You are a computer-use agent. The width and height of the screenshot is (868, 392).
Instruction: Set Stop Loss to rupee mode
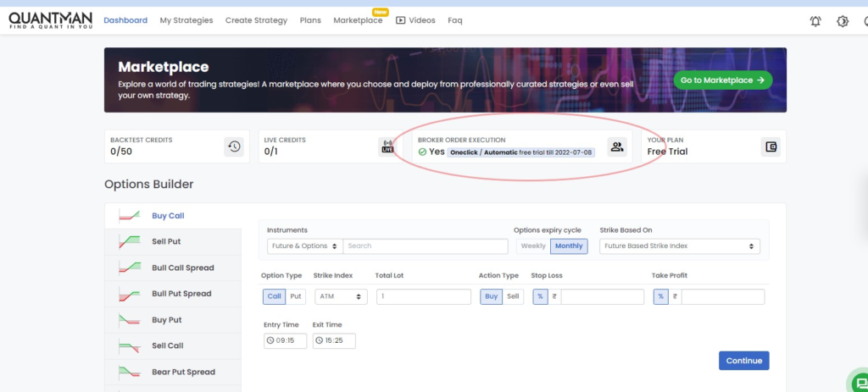point(554,296)
